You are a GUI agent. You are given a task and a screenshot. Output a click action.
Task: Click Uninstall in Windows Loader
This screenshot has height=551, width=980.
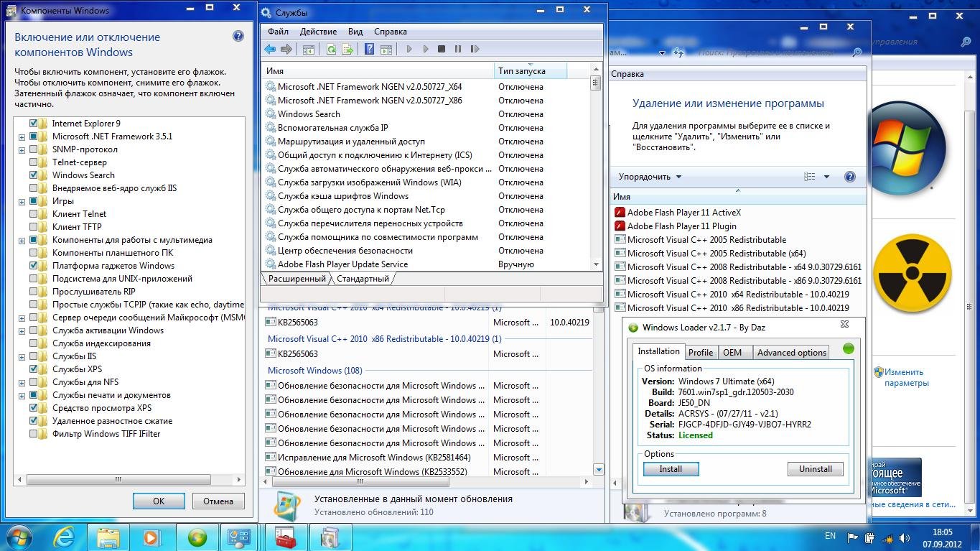pos(816,469)
